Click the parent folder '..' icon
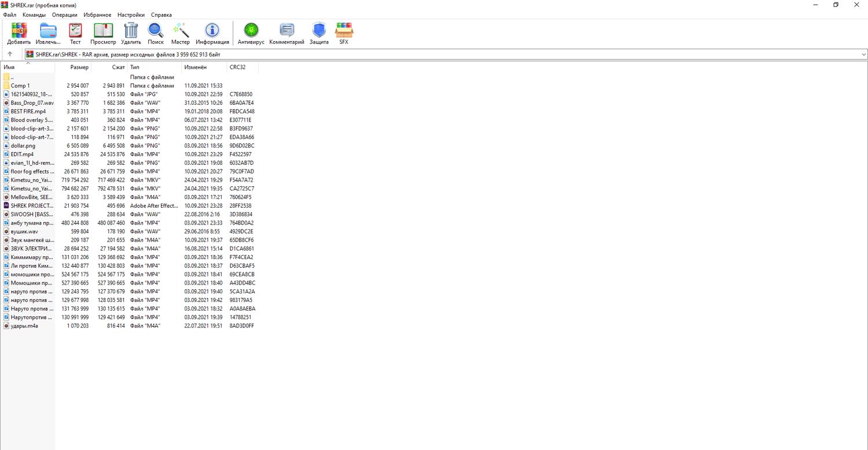Image resolution: width=868 pixels, height=450 pixels. (6, 77)
